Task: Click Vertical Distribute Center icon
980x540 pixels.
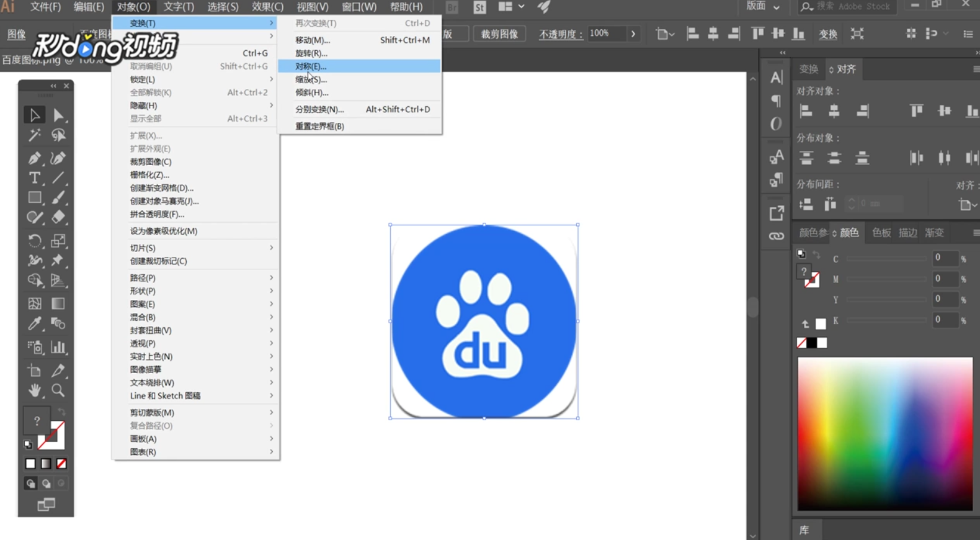Action: coord(834,158)
